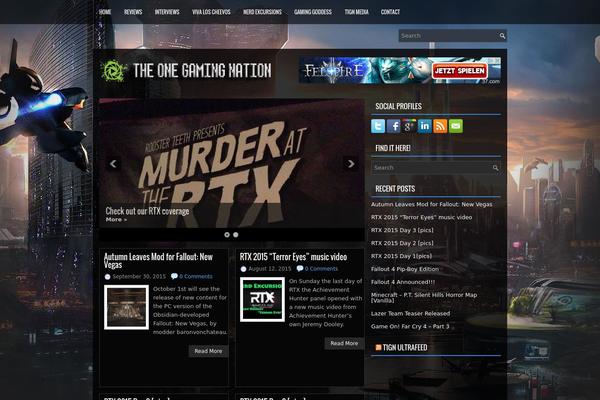Image resolution: width=600 pixels, height=400 pixels.
Task: Open 0 Comments on Terror Eyes post
Action: click(x=321, y=269)
